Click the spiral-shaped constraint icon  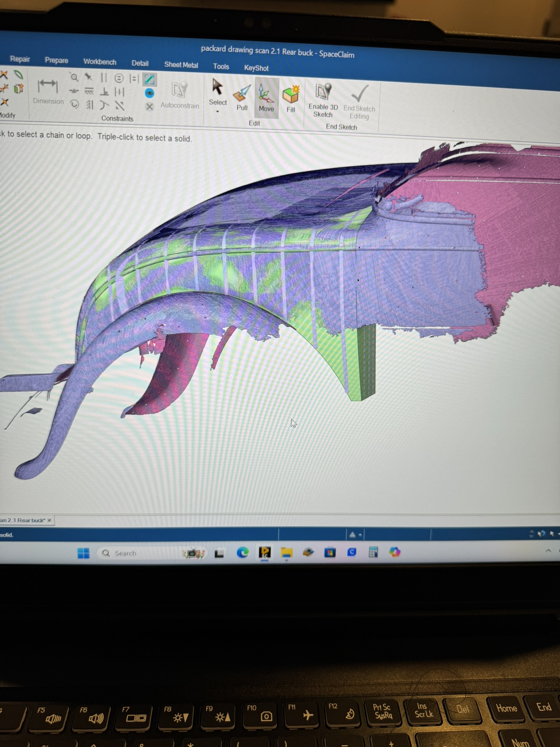coord(74,104)
